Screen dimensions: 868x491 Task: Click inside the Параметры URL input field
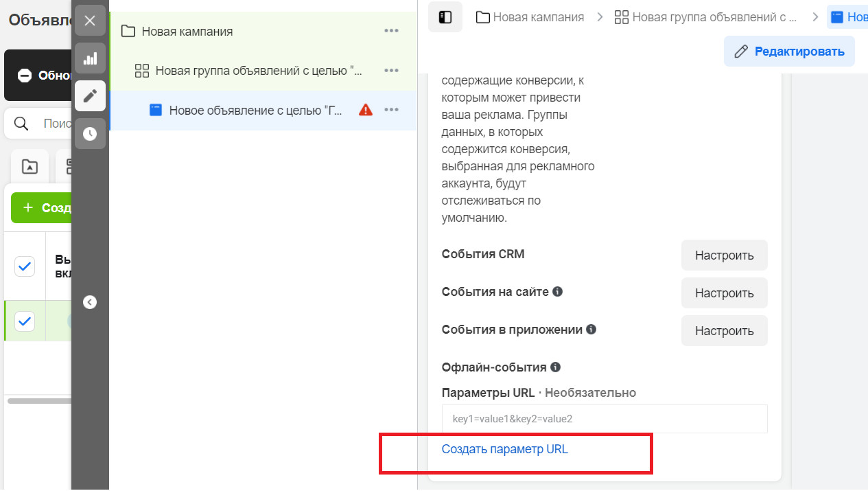point(604,418)
